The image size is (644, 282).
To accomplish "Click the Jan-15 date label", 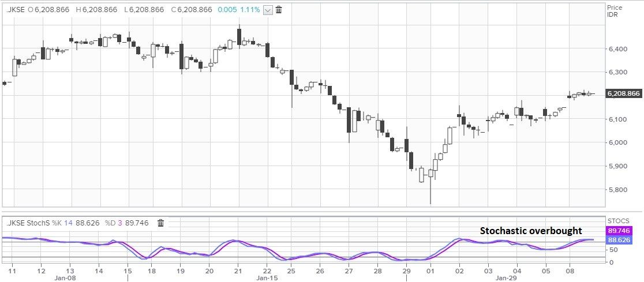I will [x=268, y=278].
